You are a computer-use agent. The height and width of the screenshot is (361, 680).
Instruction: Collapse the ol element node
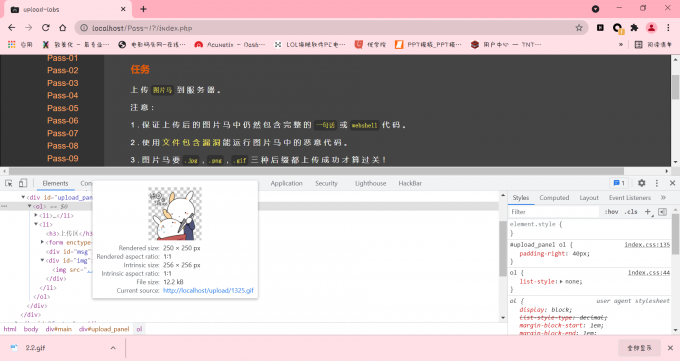pos(29,207)
